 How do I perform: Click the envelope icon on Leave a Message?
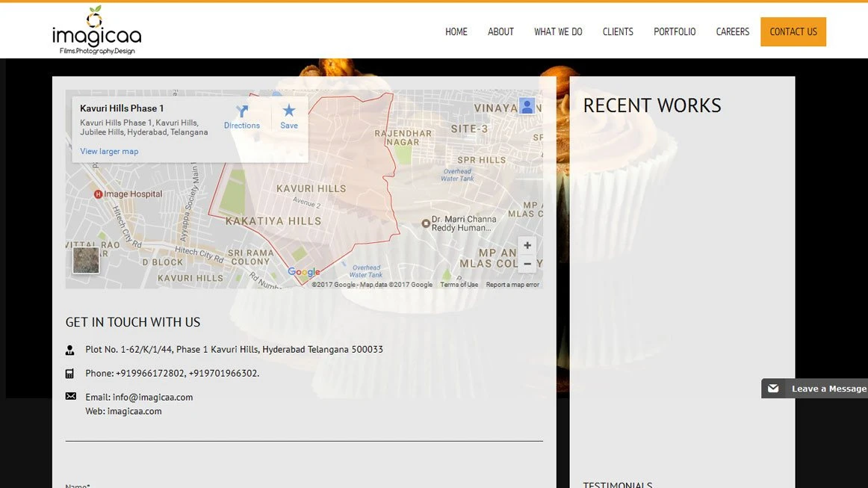coord(773,389)
